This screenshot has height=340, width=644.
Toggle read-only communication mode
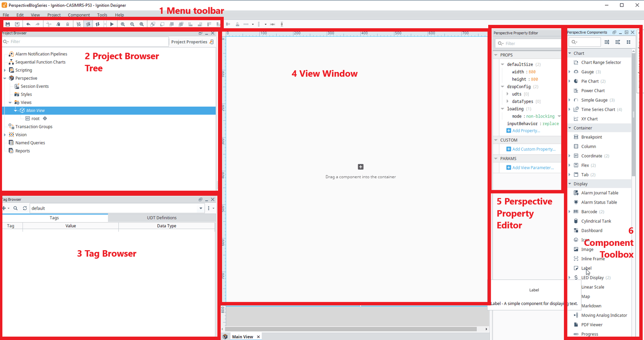click(88, 24)
